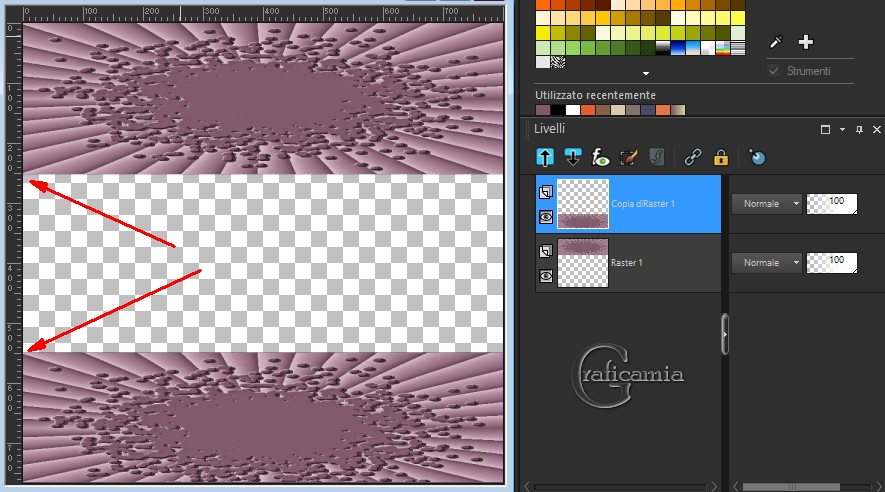This screenshot has width=885, height=492.
Task: Click the blue orb icon in Livelli toolbar
Action: coord(757,157)
